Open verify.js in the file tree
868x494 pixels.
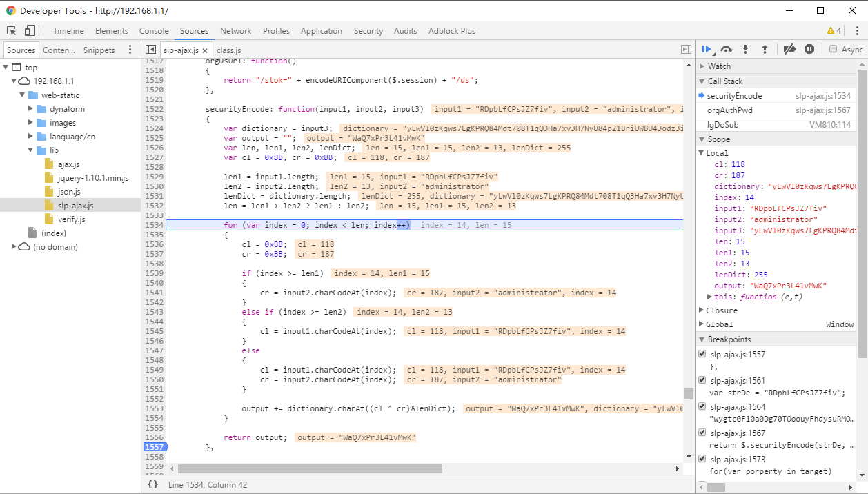point(71,219)
